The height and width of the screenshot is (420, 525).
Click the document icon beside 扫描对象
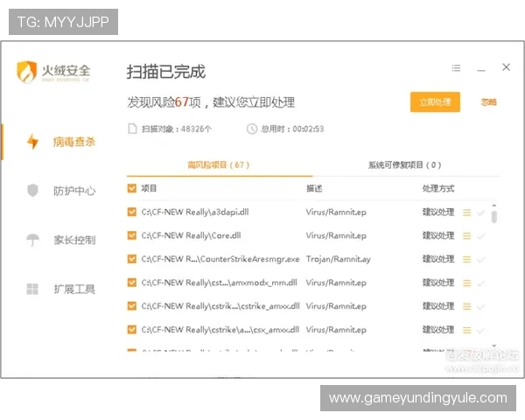(x=133, y=129)
